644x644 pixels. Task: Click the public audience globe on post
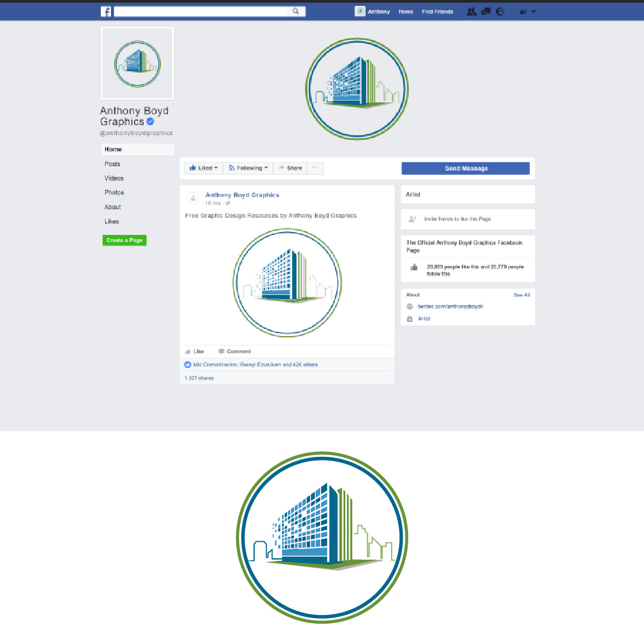tap(228, 203)
